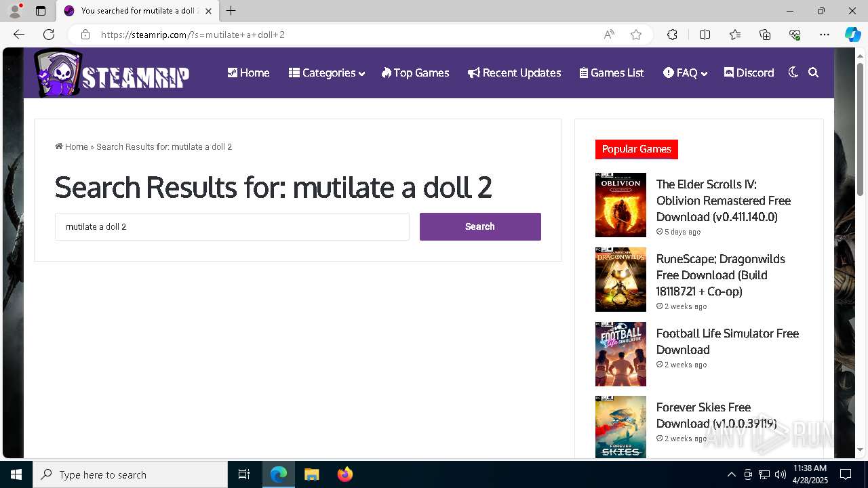Add page to favorites star icon

(636, 35)
